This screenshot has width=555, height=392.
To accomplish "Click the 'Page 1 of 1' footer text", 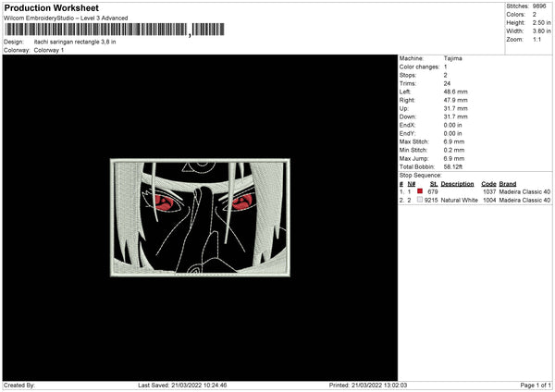I will coord(536,385).
